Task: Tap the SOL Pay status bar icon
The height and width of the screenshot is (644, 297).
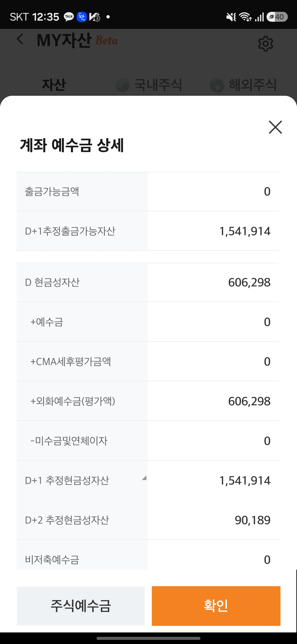Action: [x=82, y=17]
